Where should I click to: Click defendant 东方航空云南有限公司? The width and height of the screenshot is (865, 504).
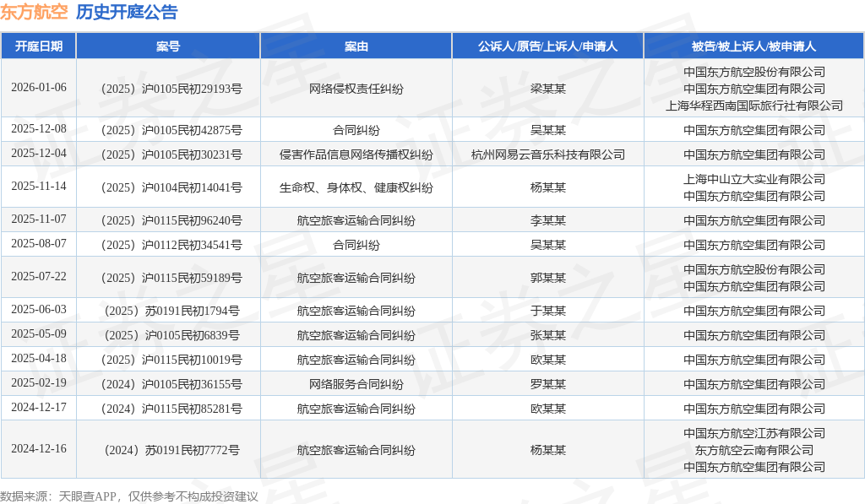click(754, 450)
